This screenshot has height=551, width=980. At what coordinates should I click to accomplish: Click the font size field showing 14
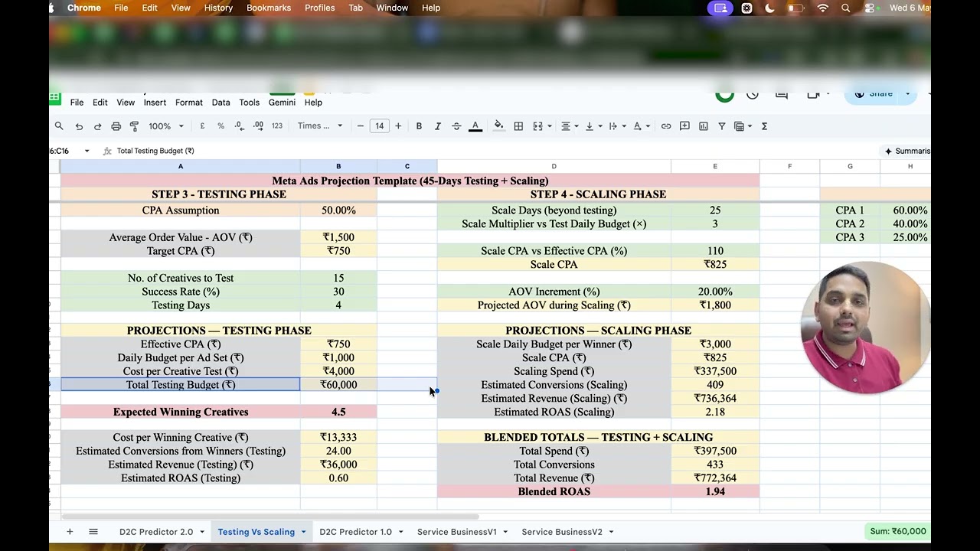coord(379,126)
